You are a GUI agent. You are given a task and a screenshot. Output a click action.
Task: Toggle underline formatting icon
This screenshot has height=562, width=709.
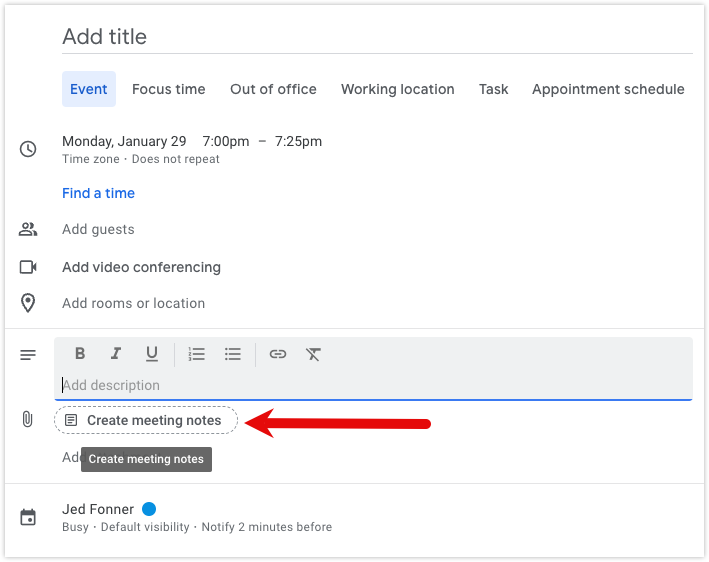[x=152, y=354]
